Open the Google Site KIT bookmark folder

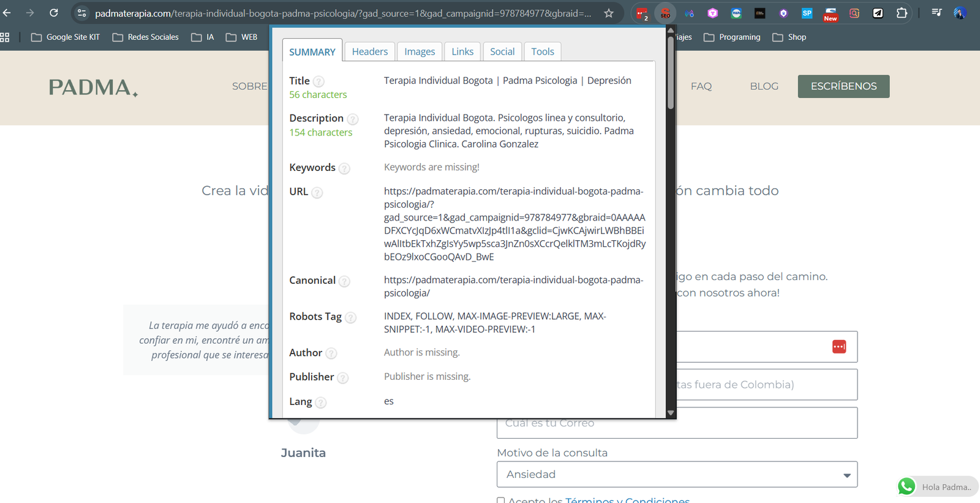66,37
